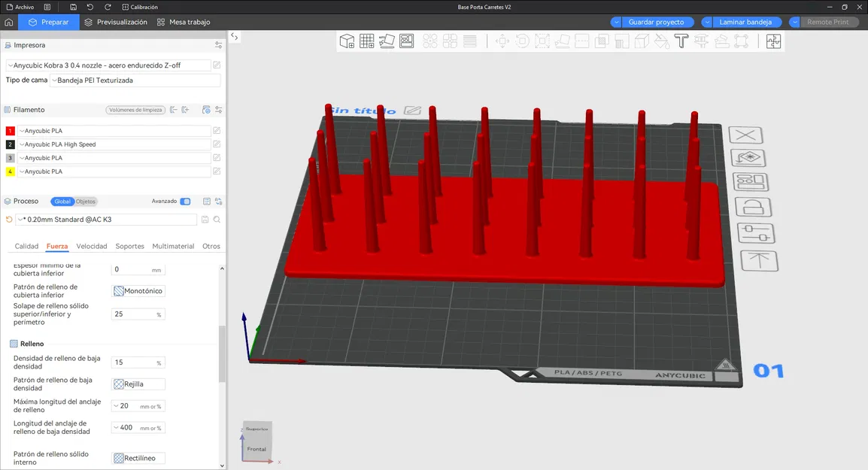Click the Volúmenes de limpieza button
Viewport: 868px width, 470px height.
(x=135, y=110)
